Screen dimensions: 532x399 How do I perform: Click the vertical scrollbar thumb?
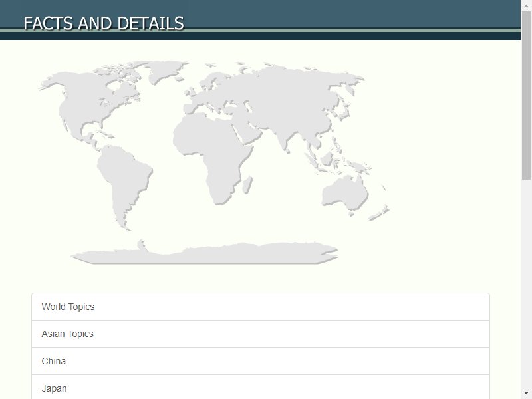526,95
